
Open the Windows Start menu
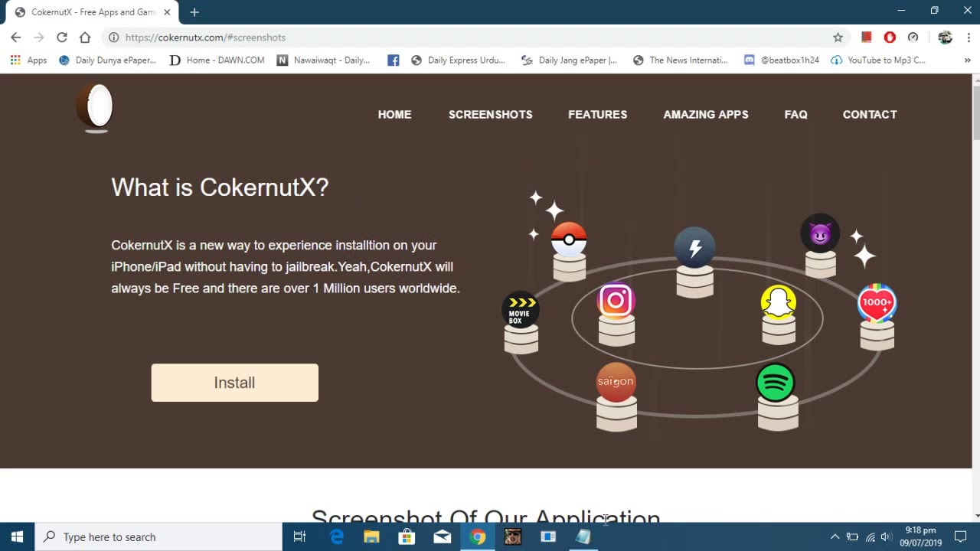point(17,536)
